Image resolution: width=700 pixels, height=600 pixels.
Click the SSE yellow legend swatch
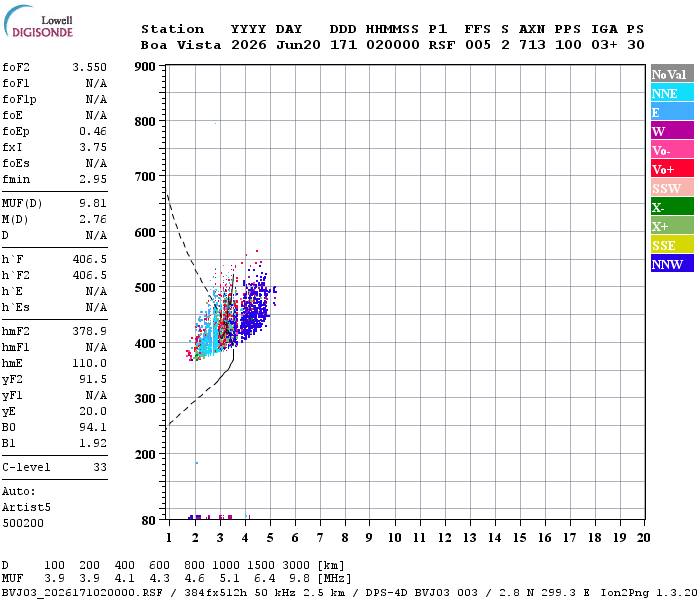[672, 245]
